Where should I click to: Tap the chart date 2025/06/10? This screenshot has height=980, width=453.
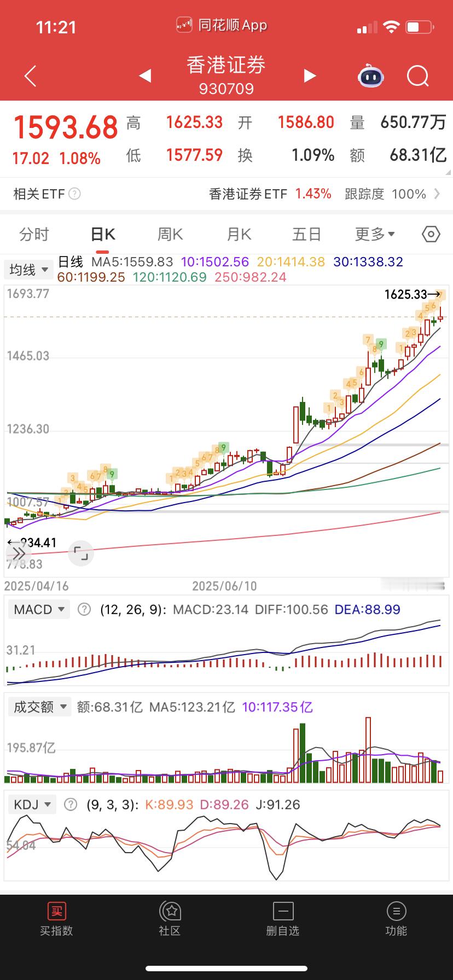[224, 586]
